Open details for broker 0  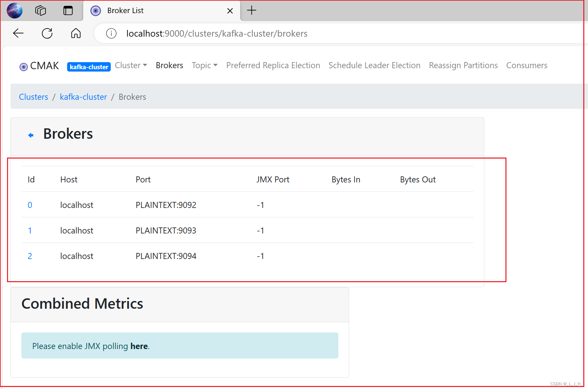coord(30,205)
